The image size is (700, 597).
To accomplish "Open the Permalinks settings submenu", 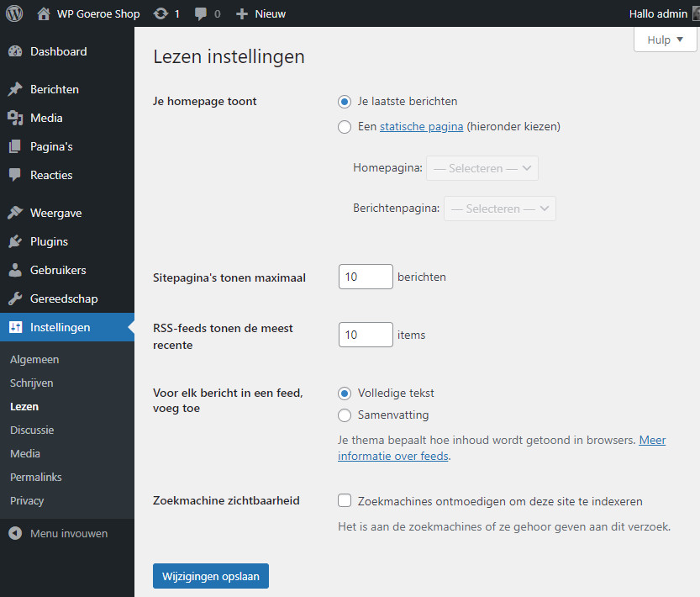I will pos(35,477).
